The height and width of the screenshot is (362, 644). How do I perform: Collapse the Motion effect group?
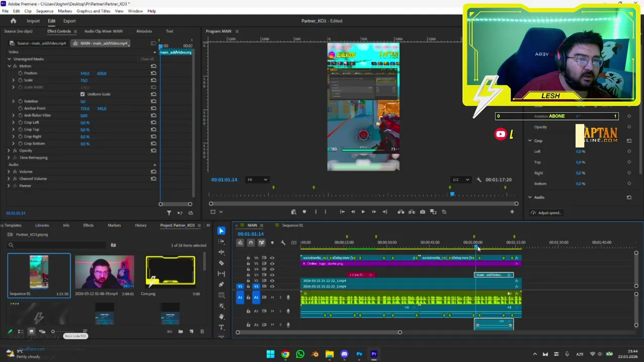click(9, 66)
